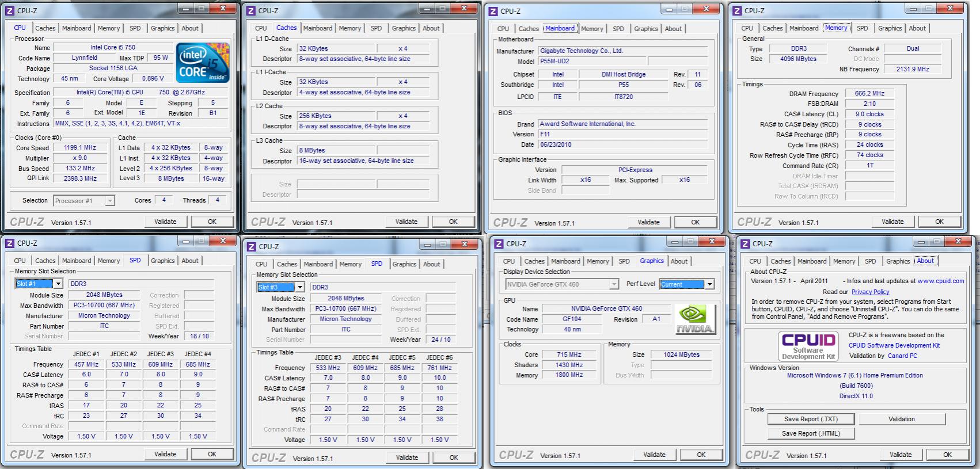980x469 pixels.
Task: Click the processor Name field Intel Core i5 750
Action: tap(113, 48)
